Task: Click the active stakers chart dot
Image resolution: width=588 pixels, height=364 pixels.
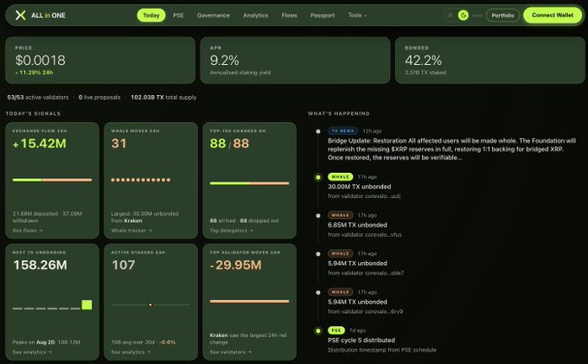Action: (x=150, y=304)
